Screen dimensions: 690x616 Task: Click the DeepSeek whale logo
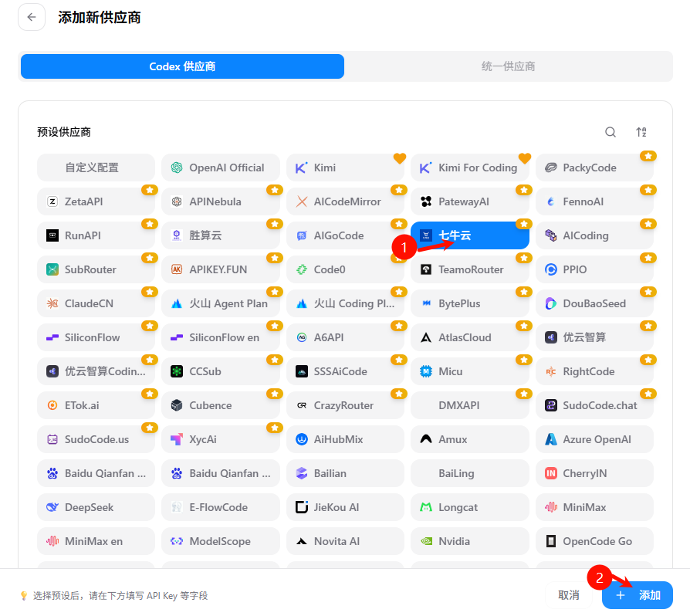(52, 507)
